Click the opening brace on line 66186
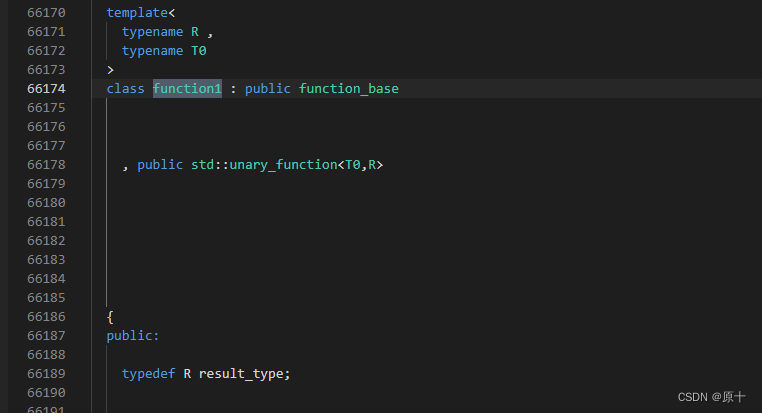This screenshot has width=762, height=413. coord(110,317)
